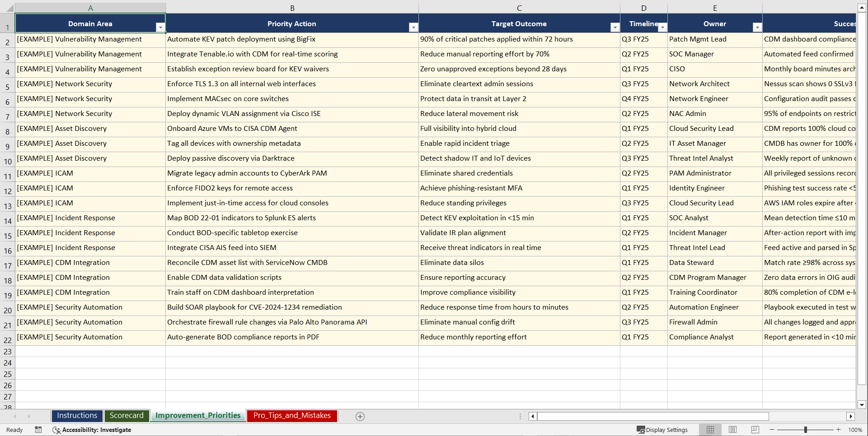868x436 pixels.
Task: Select column B by clicking its header
Action: [292, 8]
